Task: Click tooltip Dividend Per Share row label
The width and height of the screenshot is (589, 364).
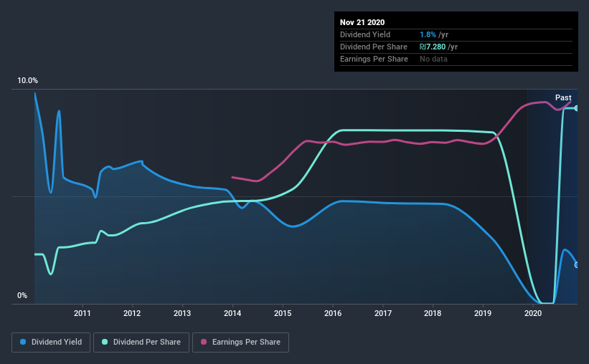Action: (x=373, y=47)
